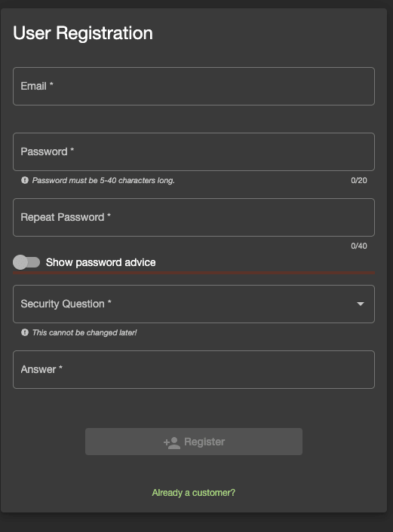Follow the 'Already a customer?' link
This screenshot has width=393, height=532.
pyautogui.click(x=194, y=493)
